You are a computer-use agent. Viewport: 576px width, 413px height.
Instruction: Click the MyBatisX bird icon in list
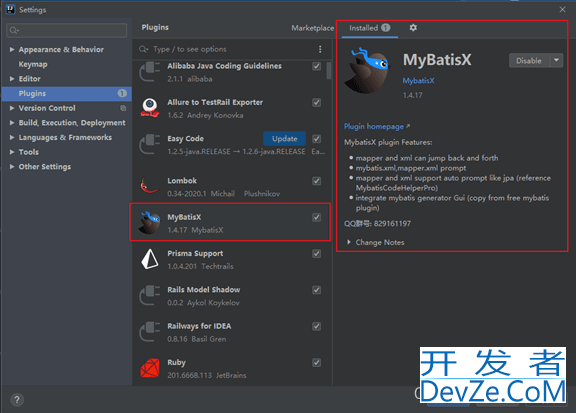[149, 223]
